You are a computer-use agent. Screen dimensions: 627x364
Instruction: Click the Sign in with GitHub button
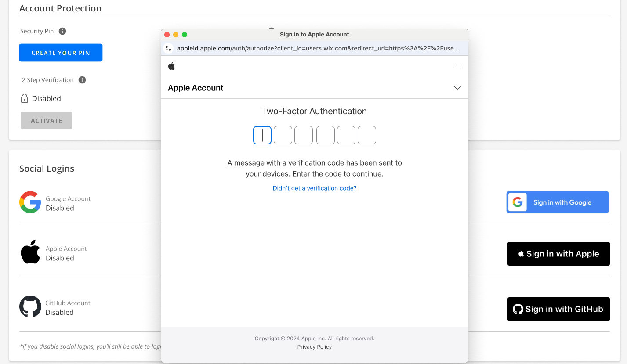(x=558, y=309)
